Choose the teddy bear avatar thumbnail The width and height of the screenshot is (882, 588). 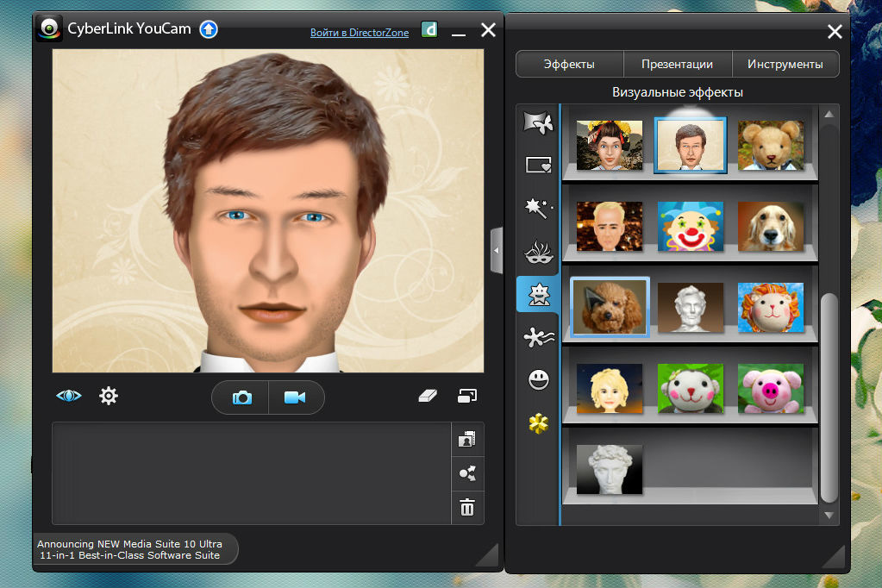click(771, 145)
